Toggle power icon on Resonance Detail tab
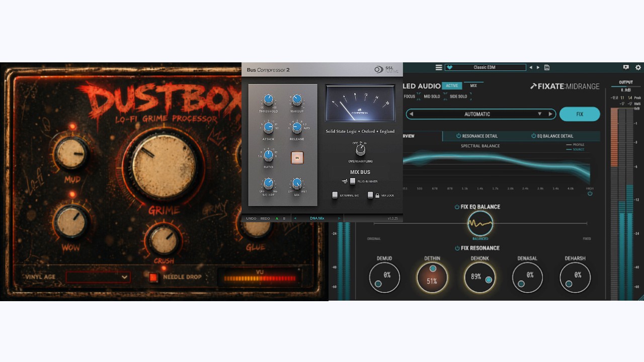The height and width of the screenshot is (362, 644). point(458,136)
